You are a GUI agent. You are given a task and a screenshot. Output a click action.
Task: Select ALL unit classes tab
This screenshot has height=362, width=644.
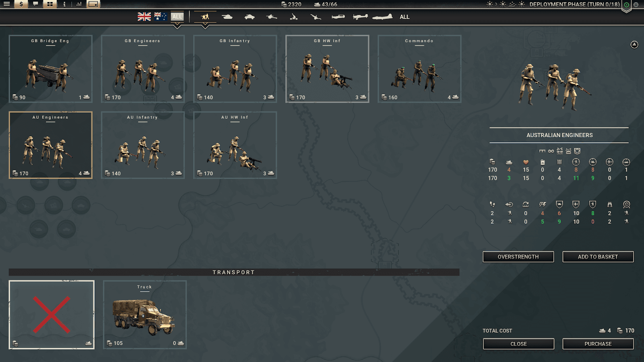(405, 17)
